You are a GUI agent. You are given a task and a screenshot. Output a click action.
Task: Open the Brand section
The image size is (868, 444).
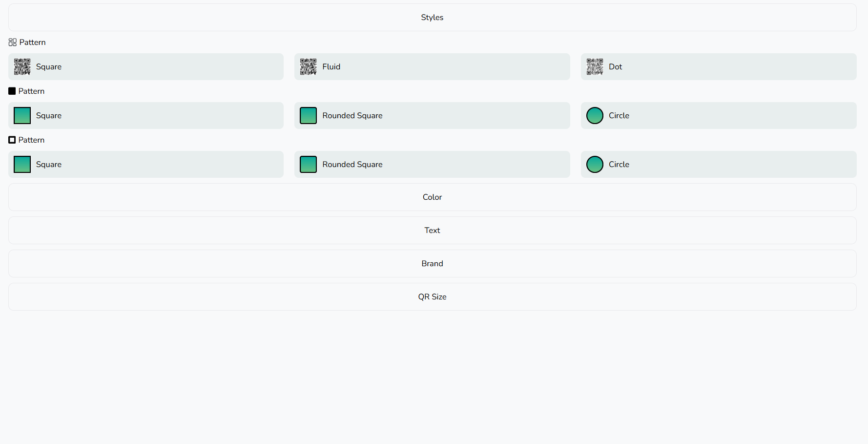[x=432, y=264]
